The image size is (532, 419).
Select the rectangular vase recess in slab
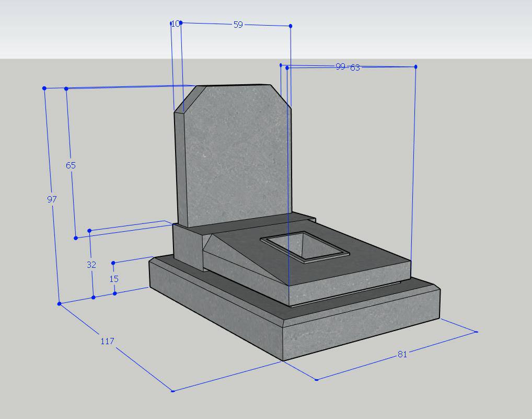pos(305,247)
